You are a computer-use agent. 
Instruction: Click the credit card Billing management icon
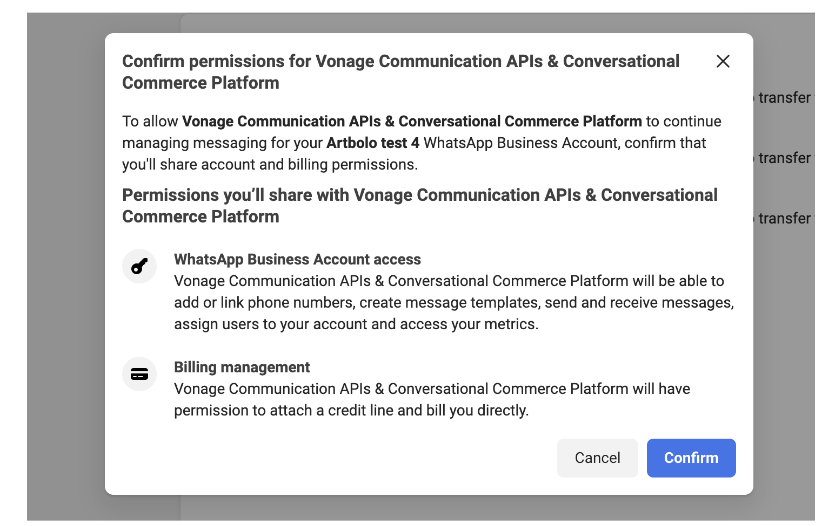[139, 374]
